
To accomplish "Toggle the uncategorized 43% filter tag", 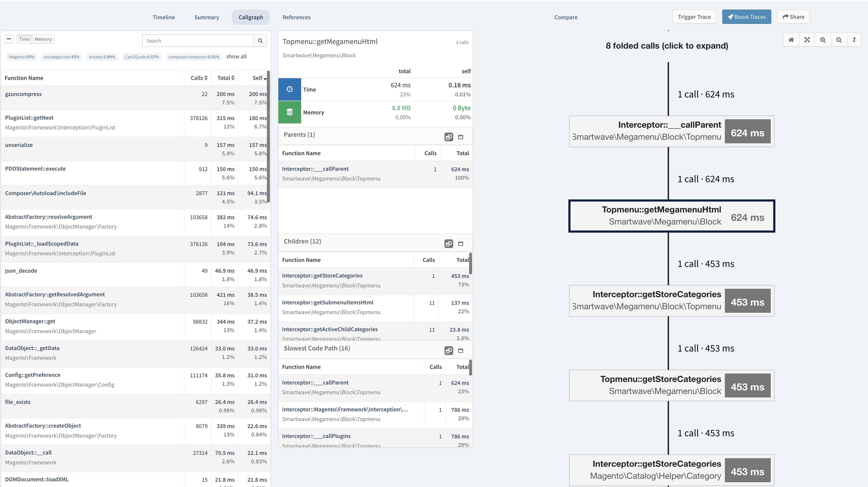I will [x=61, y=57].
